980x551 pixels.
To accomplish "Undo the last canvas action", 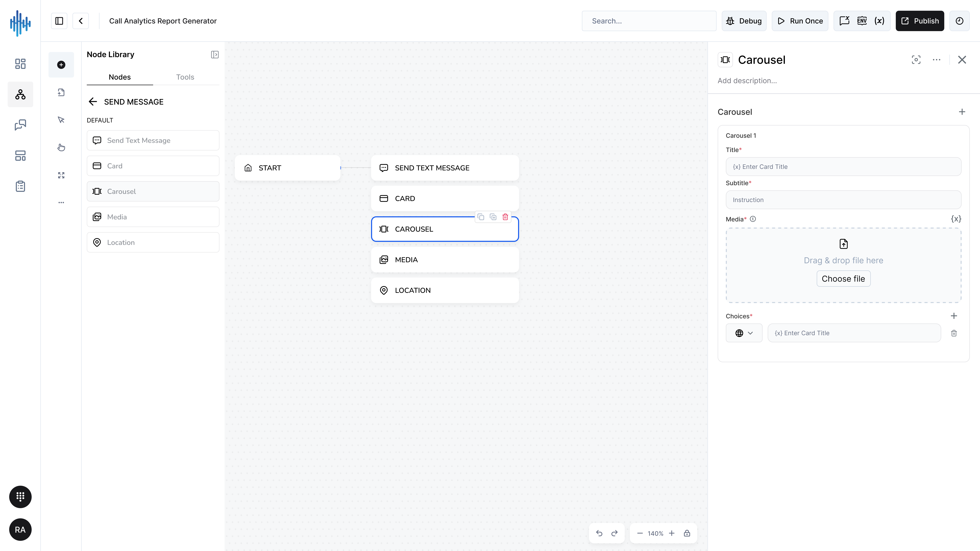I will [599, 533].
